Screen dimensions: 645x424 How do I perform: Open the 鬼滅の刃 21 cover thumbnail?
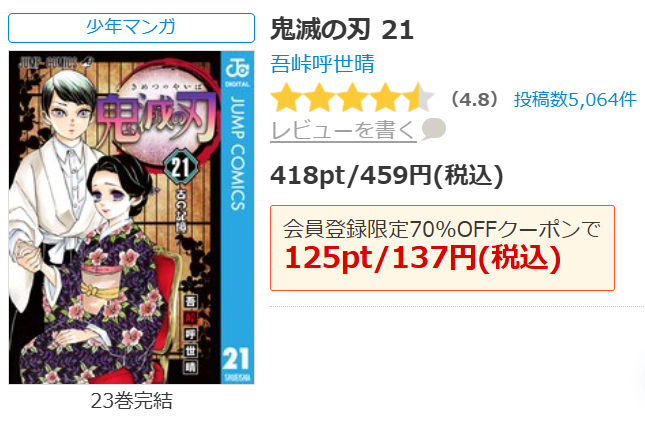tap(131, 218)
